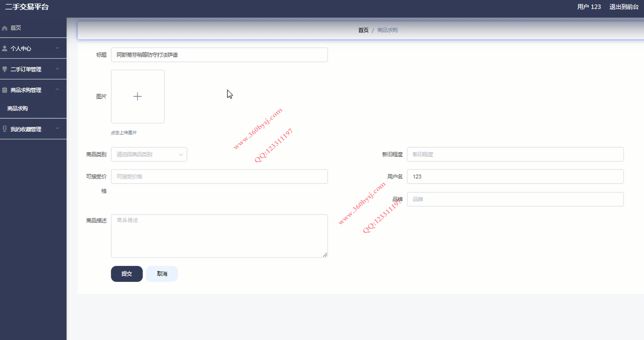The image size is (644, 340).
Task: Click the 二手交易平台 site title
Action: [27, 7]
